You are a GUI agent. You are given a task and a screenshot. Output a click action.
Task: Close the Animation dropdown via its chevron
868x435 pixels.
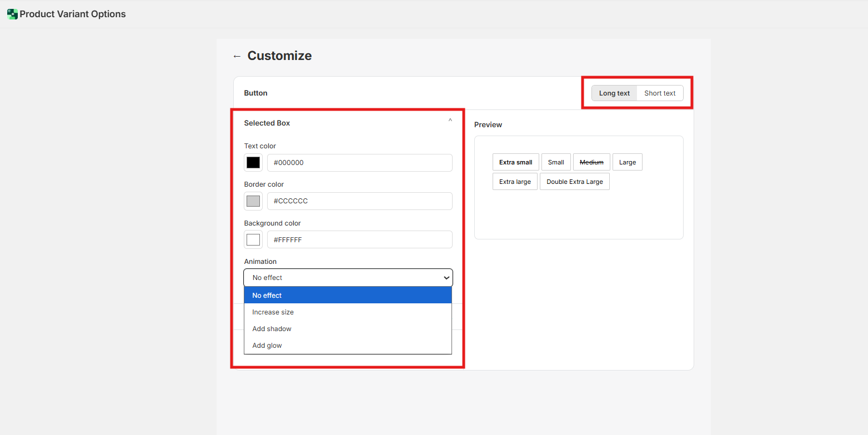pos(446,278)
